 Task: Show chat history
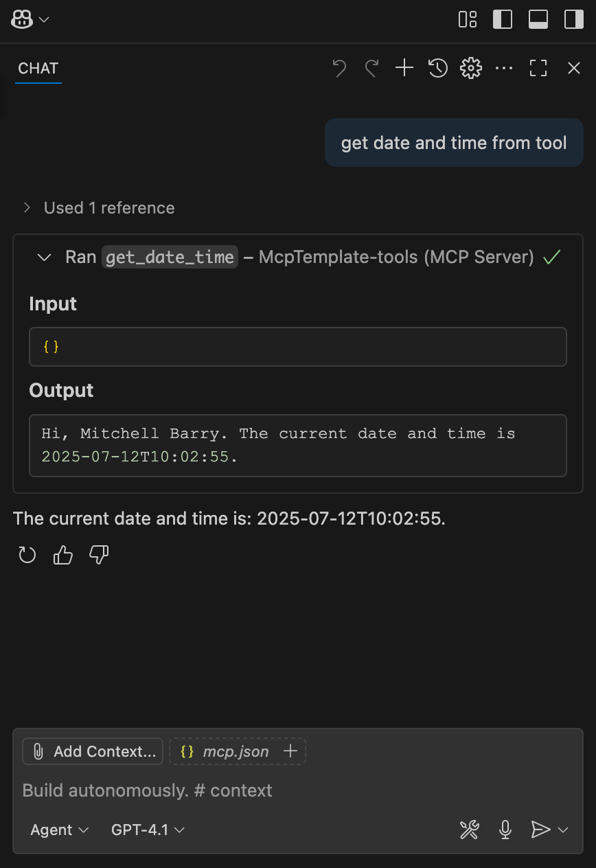pos(438,67)
